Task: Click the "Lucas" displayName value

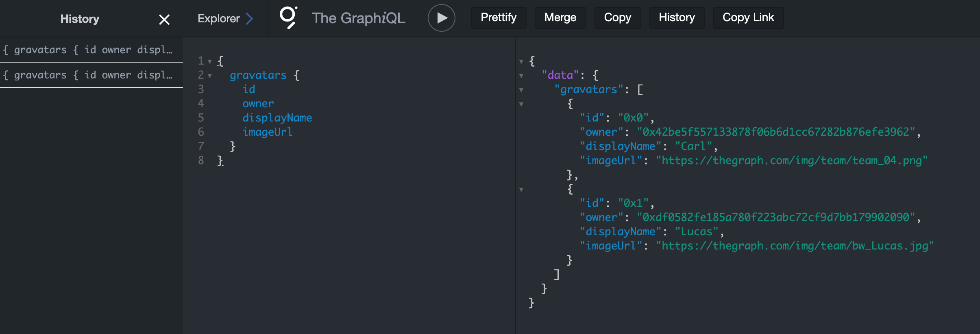Action: 697,232
